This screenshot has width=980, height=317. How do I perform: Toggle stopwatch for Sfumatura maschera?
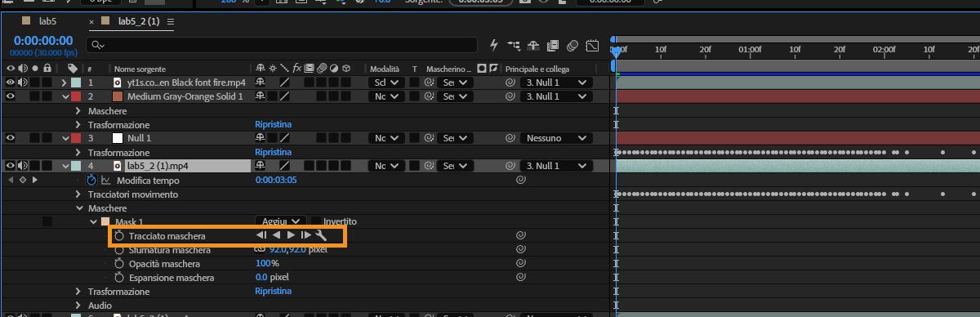[x=119, y=250]
